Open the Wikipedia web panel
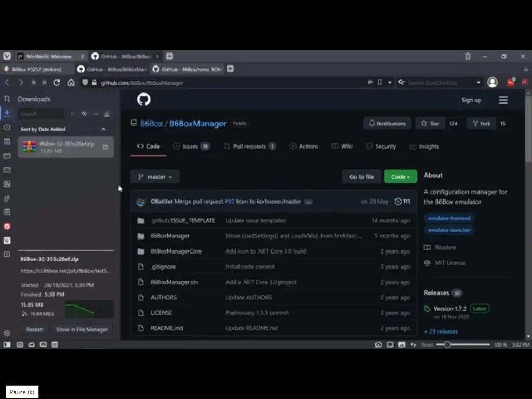The width and height of the screenshot is (532, 399). [7, 241]
